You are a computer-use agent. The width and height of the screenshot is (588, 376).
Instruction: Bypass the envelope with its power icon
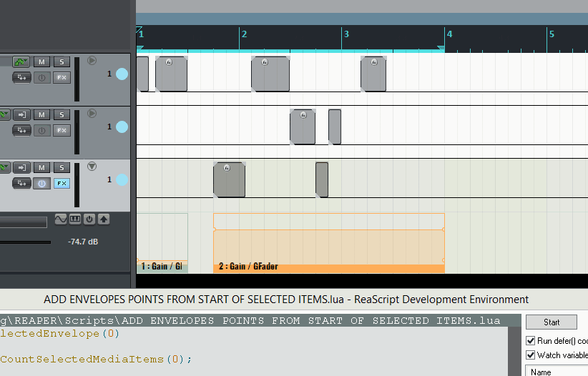click(x=89, y=219)
